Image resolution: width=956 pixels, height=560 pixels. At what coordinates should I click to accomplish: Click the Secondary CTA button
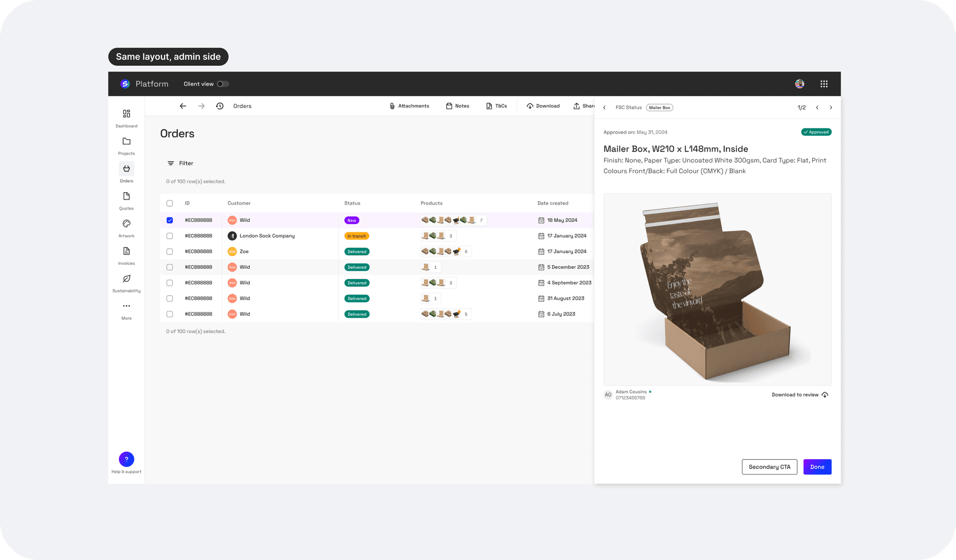(x=769, y=467)
